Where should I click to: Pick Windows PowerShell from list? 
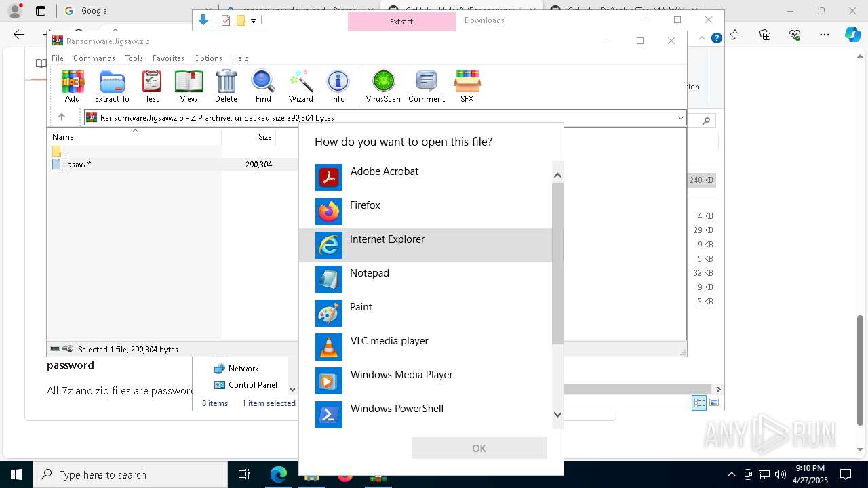426,415
